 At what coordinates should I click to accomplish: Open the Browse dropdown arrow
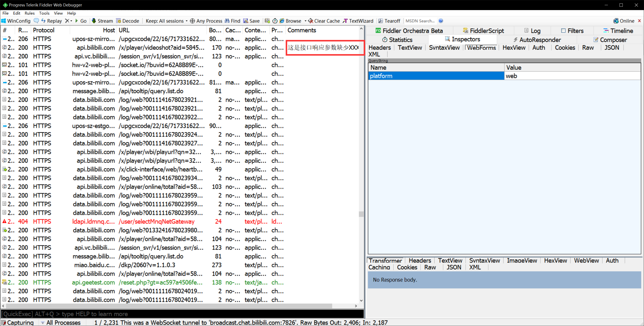[x=305, y=21]
